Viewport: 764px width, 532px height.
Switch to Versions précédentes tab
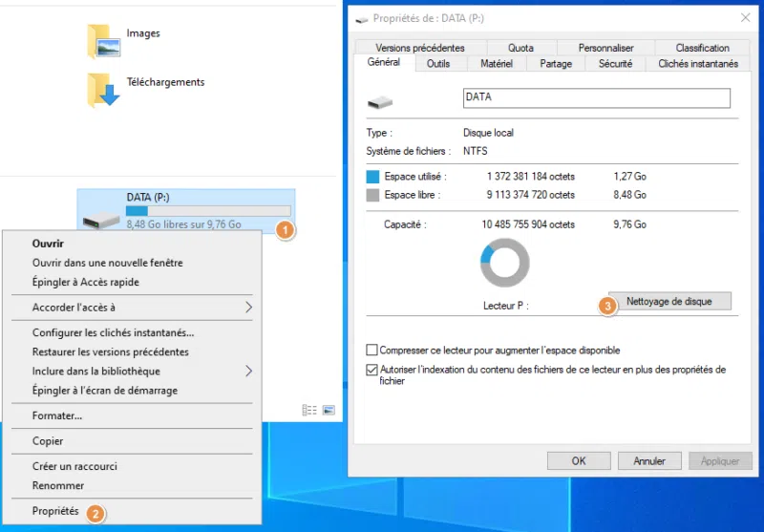[420, 48]
